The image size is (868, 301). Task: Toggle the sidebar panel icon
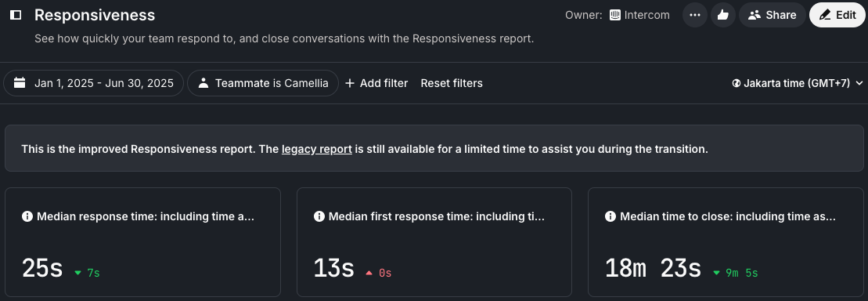click(16, 15)
